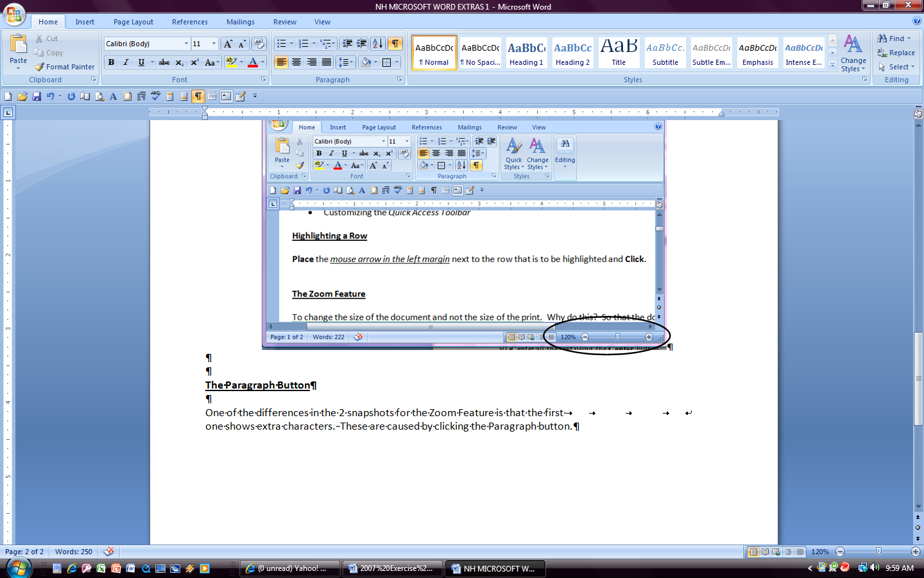Select Justify alignment
The image size is (924, 578).
click(x=327, y=62)
